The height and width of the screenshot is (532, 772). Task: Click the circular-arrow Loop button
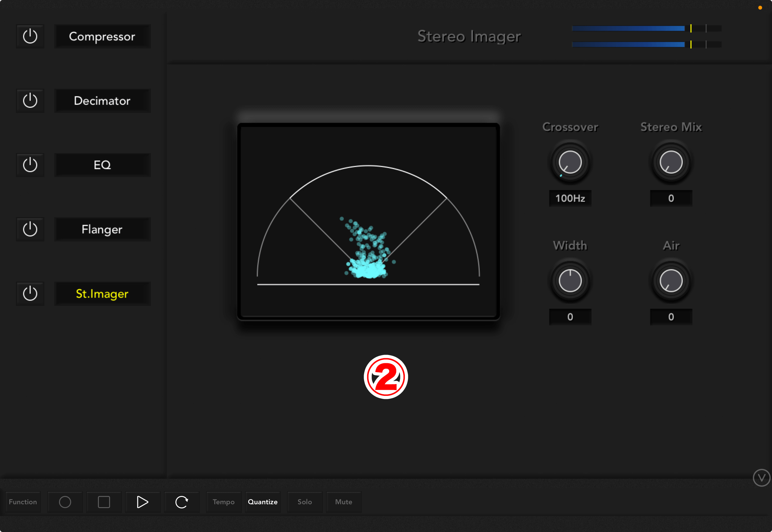[182, 502]
